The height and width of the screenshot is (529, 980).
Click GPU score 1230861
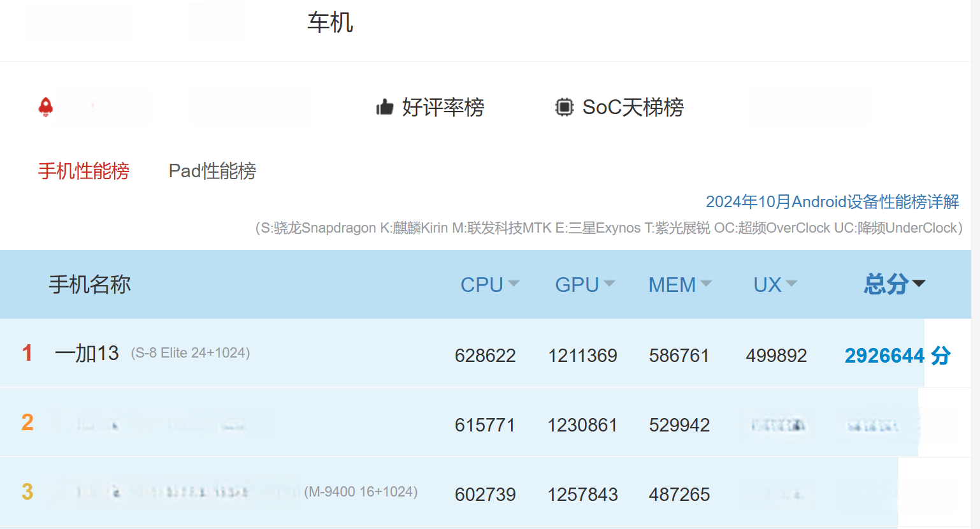tap(582, 425)
